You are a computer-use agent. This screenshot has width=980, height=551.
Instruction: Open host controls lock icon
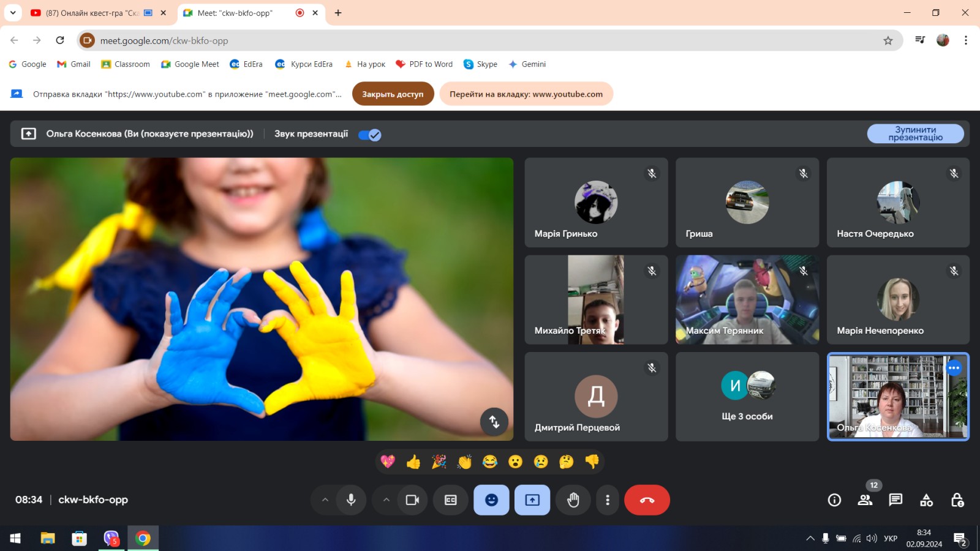pos(957,500)
